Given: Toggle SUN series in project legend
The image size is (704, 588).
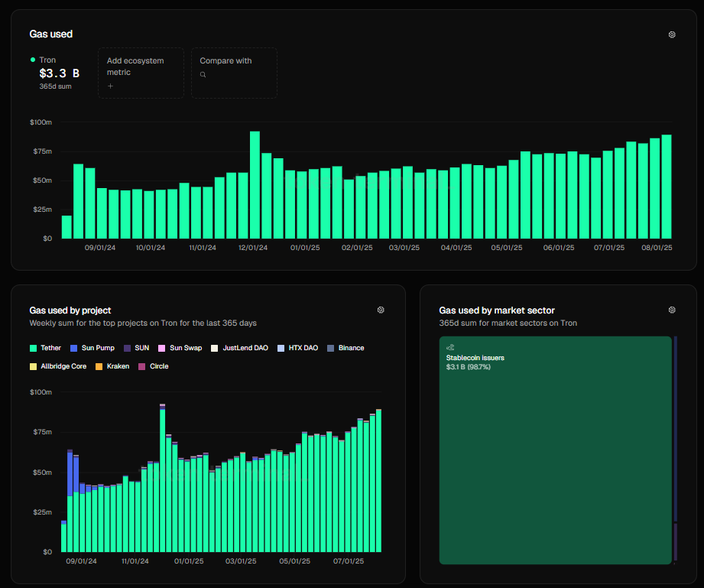Looking at the screenshot, I should (137, 348).
